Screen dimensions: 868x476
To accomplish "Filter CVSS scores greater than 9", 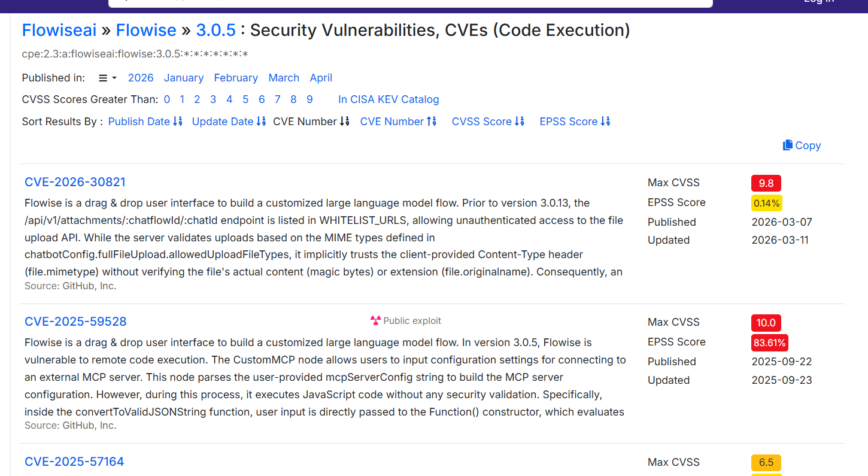I will 309,99.
